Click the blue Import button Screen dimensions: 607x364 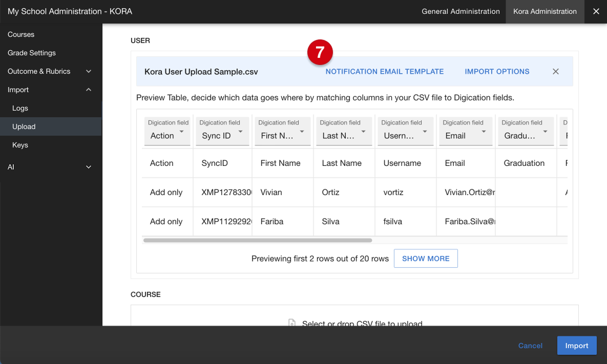[x=577, y=346]
